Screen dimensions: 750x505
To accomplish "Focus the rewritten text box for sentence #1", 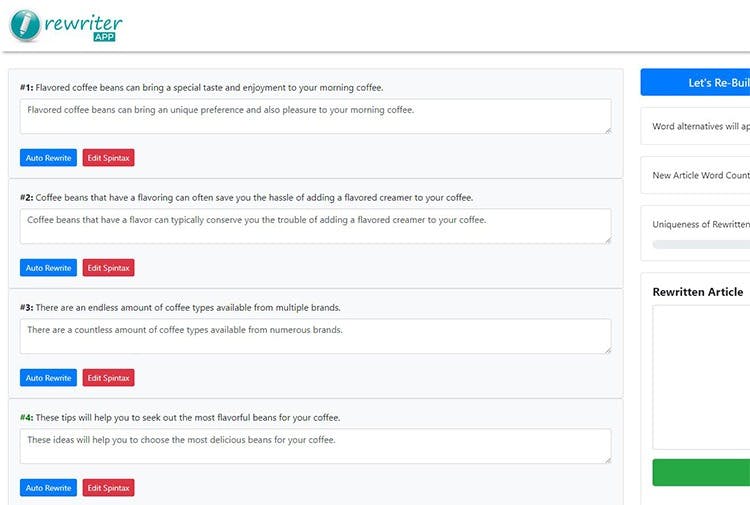I will pyautogui.click(x=315, y=116).
